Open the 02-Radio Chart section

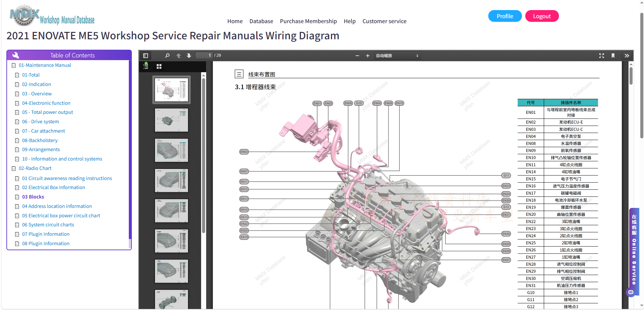point(35,168)
